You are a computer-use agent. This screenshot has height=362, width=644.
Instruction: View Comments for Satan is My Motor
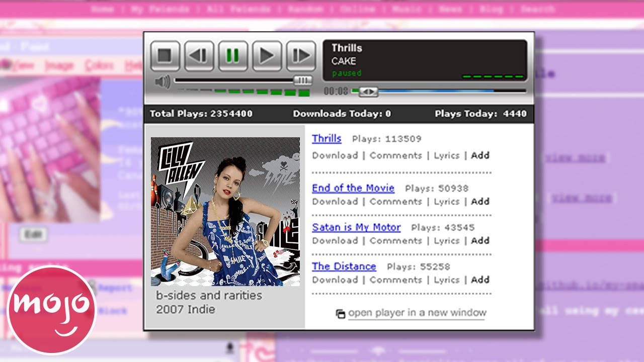(x=396, y=241)
